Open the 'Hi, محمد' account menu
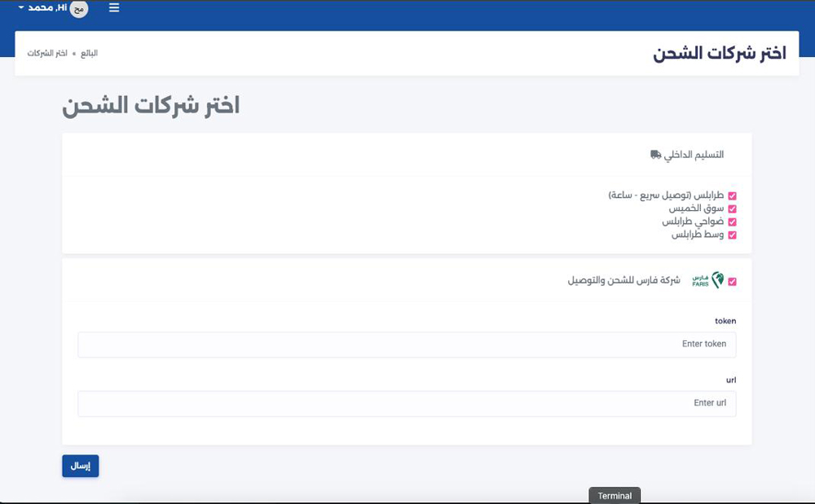The height and width of the screenshot is (504, 815). 46,7
